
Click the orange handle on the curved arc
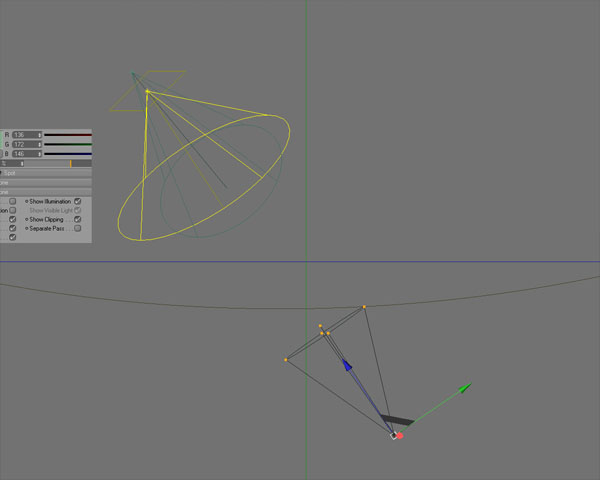pyautogui.click(x=364, y=307)
